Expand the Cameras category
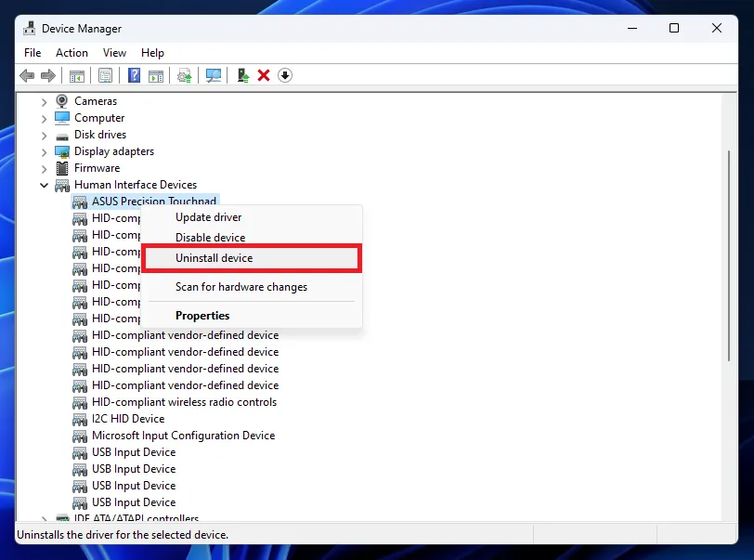The width and height of the screenshot is (754, 560). pos(45,102)
